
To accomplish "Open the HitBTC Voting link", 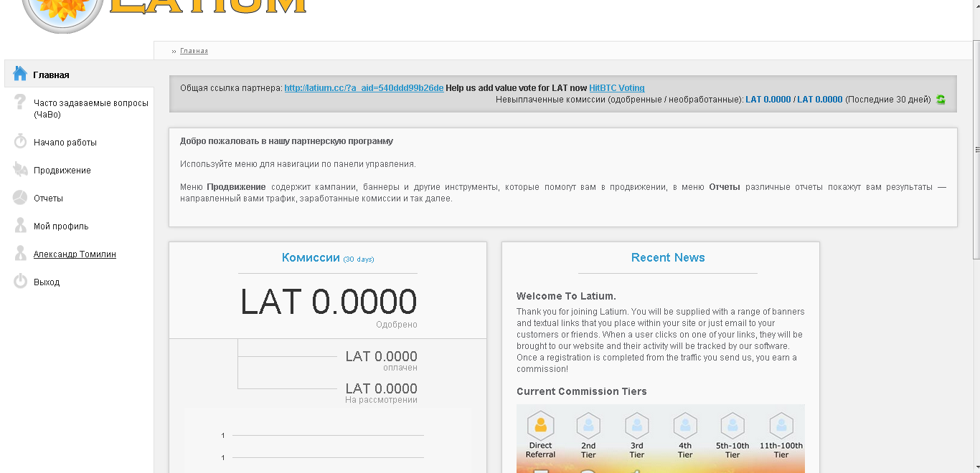I will pos(617,88).
